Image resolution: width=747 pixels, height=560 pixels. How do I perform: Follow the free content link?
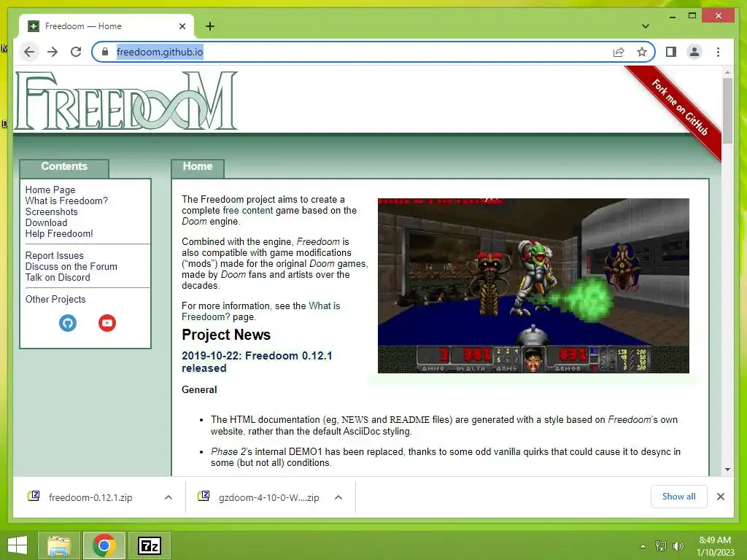point(248,211)
